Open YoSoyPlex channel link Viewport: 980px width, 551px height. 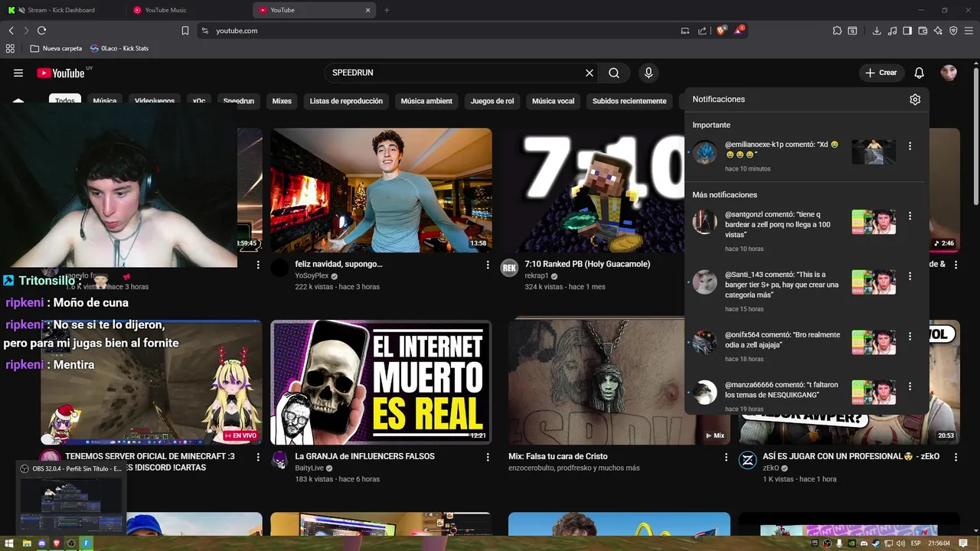tap(312, 276)
